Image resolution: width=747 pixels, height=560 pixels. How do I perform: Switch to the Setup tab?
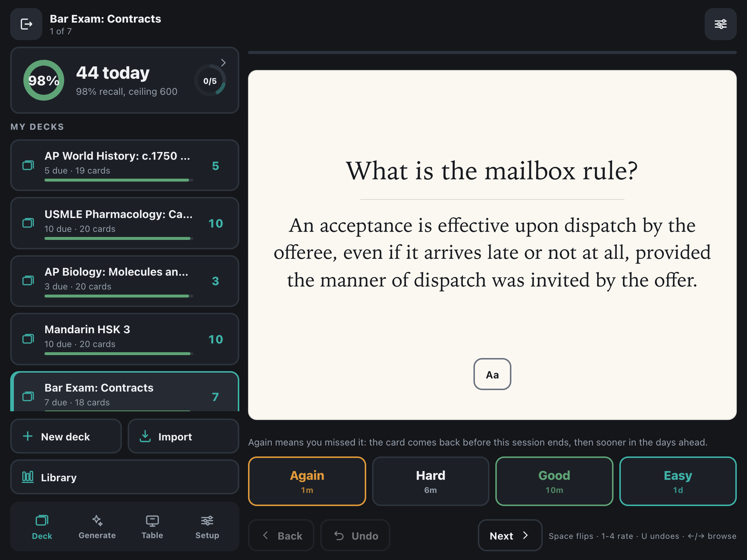tap(207, 527)
